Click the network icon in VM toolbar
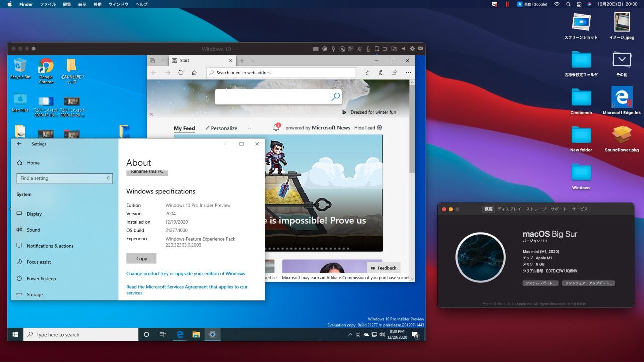Screen dimensions: 644x362 (x=351, y=49)
